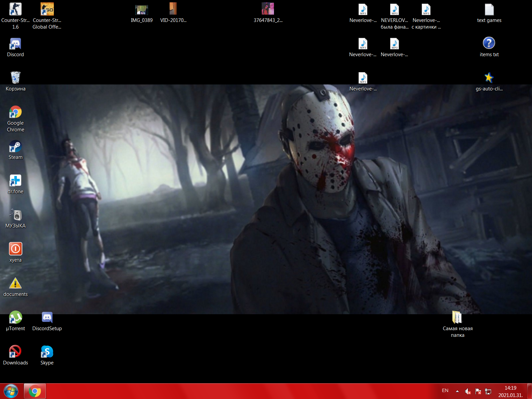Open the Downloads shortcut
Viewport: 532px width, 399px height.
point(15,355)
